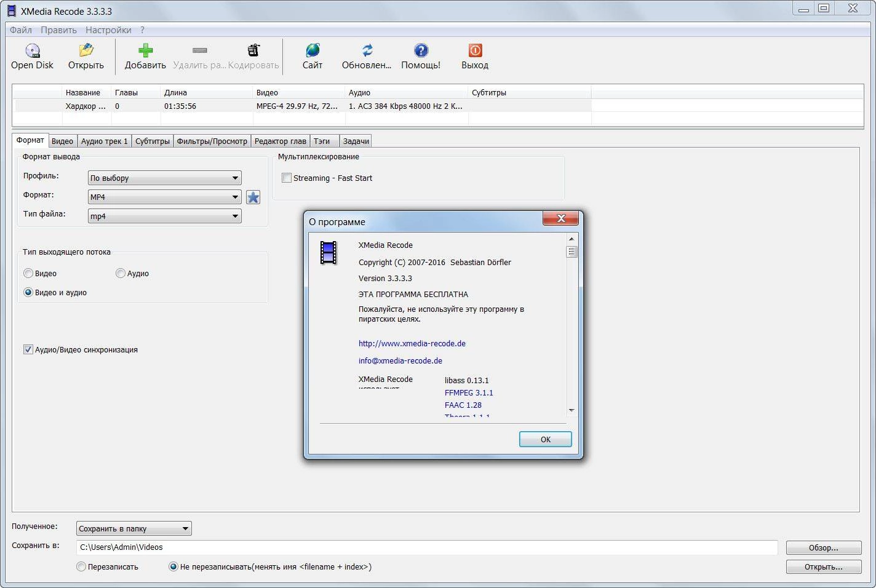Image resolution: width=876 pixels, height=588 pixels.
Task: Click the Открыть folder icon in toolbar
Action: (x=86, y=50)
